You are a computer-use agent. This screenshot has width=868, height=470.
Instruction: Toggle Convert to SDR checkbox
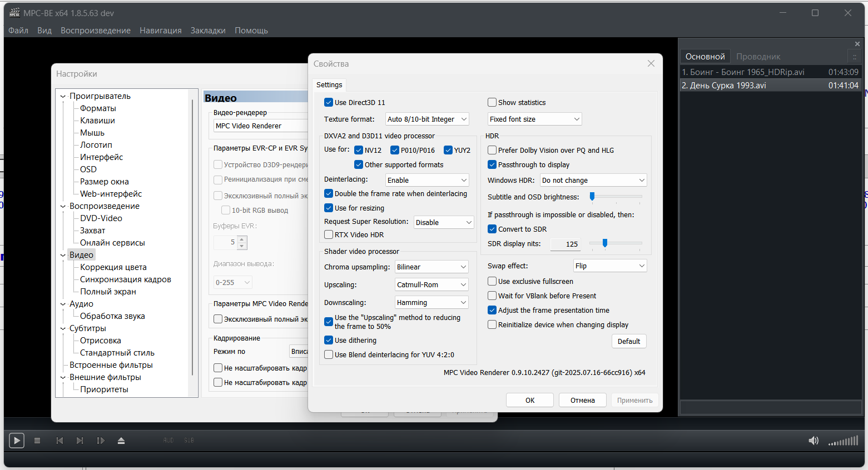(492, 229)
